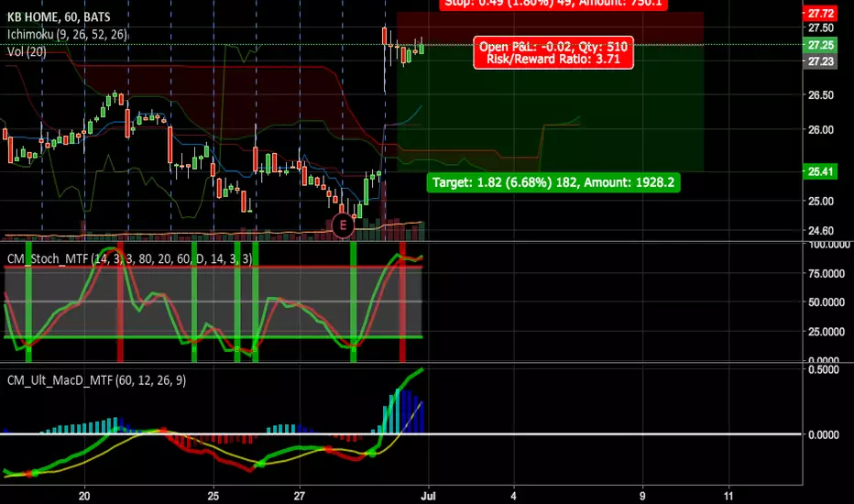Click the Open P&L Risk/Reward label box
The image size is (854, 504).
pyautogui.click(x=553, y=53)
